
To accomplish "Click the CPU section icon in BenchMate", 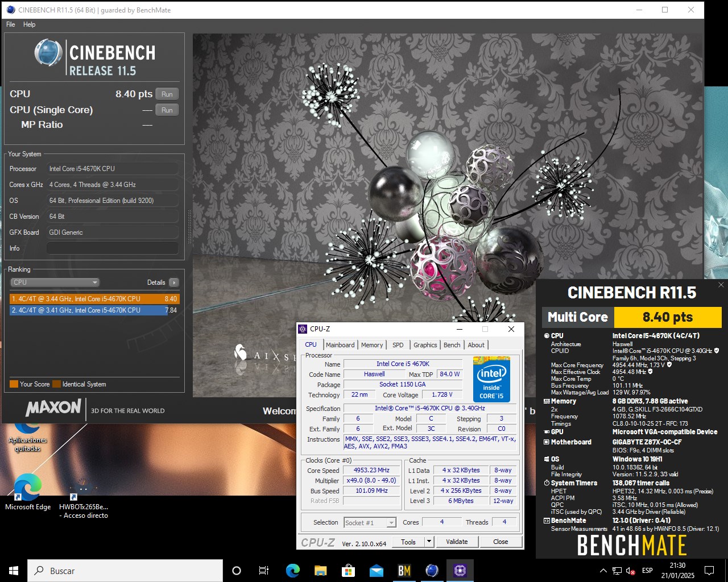I will [547, 336].
